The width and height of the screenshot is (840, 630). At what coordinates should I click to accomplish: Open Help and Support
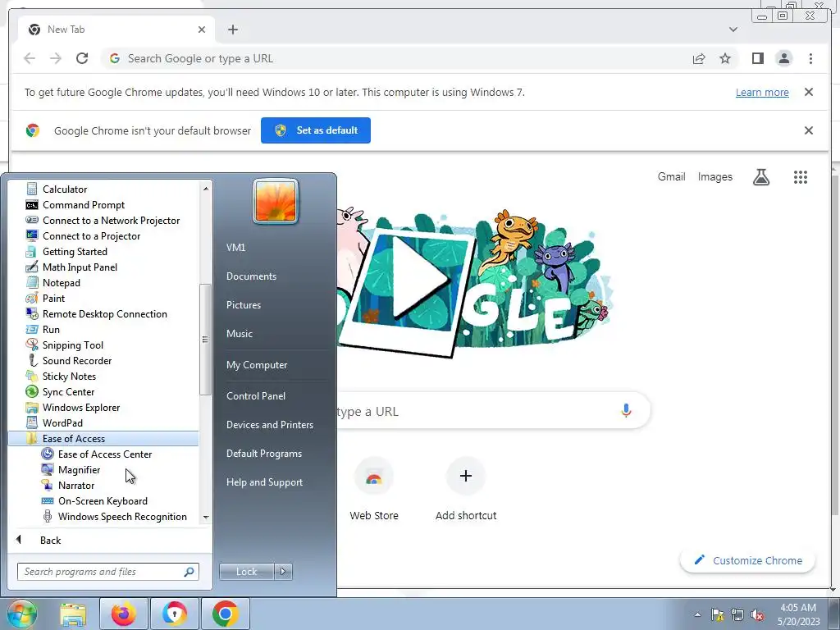[x=264, y=482]
